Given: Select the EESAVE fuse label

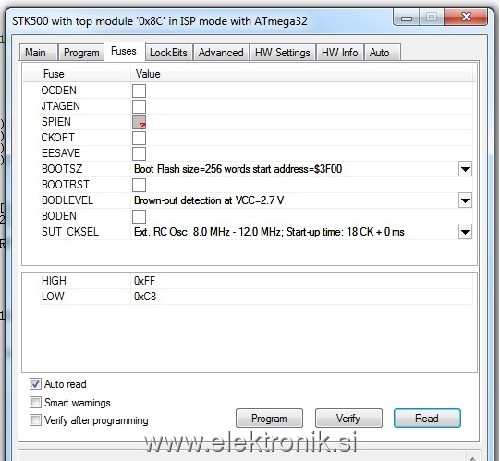Looking at the screenshot, I should 61,153.
